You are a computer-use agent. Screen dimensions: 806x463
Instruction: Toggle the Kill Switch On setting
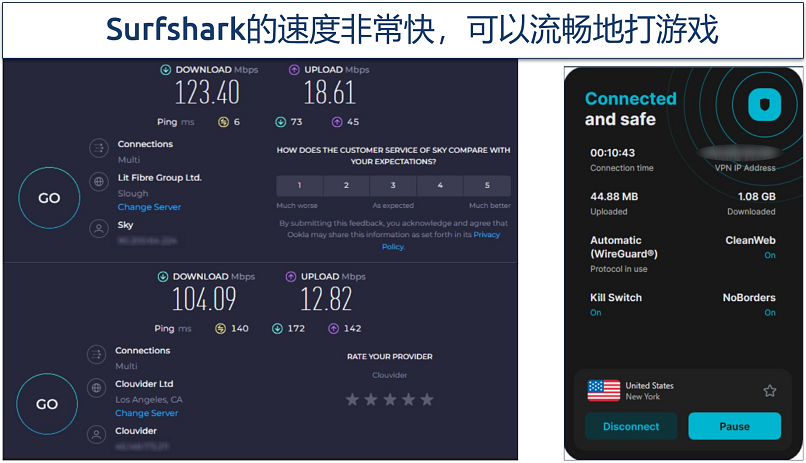tap(595, 312)
